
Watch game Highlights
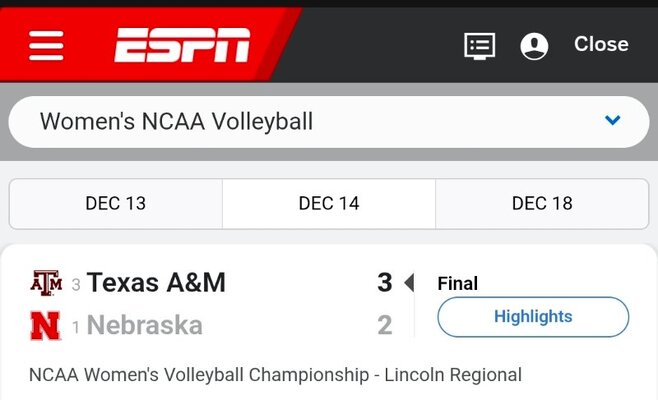[x=533, y=317]
